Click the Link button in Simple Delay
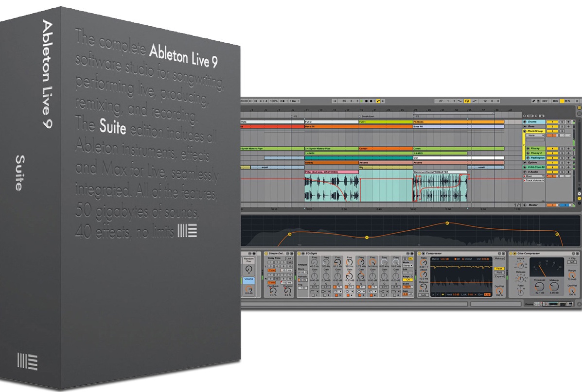The image size is (582, 392). tap(289, 258)
